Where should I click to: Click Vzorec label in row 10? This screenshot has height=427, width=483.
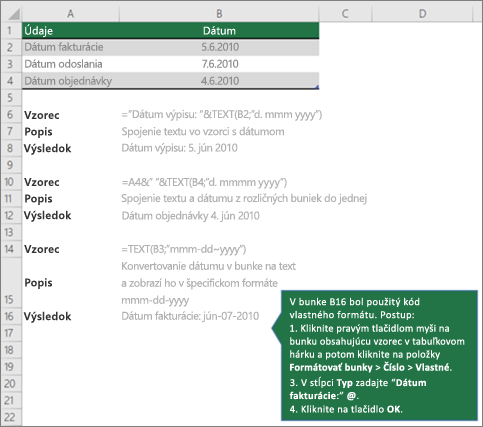point(42,182)
